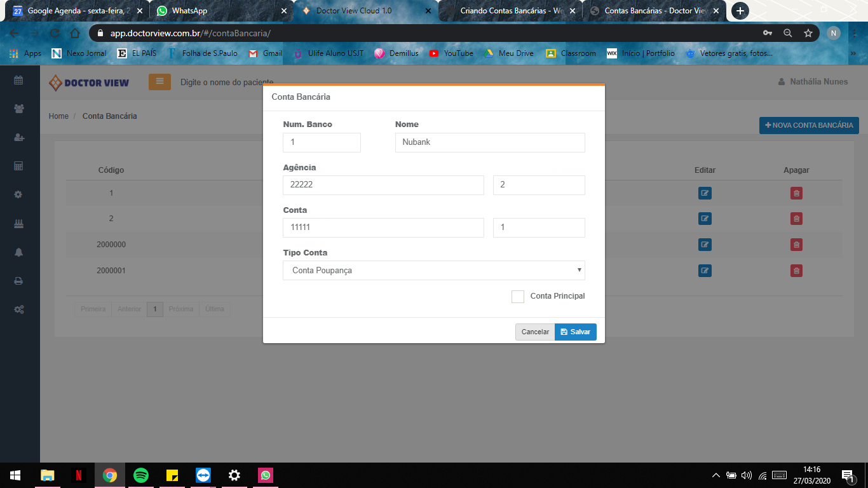The height and width of the screenshot is (488, 868).
Task: Click the Home breadcrumb link
Action: point(58,116)
